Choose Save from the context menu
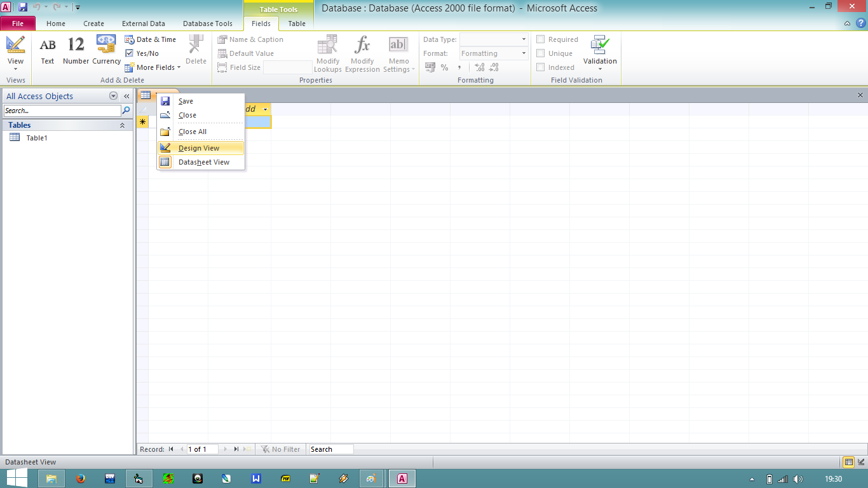This screenshot has width=868, height=488. (x=201, y=101)
